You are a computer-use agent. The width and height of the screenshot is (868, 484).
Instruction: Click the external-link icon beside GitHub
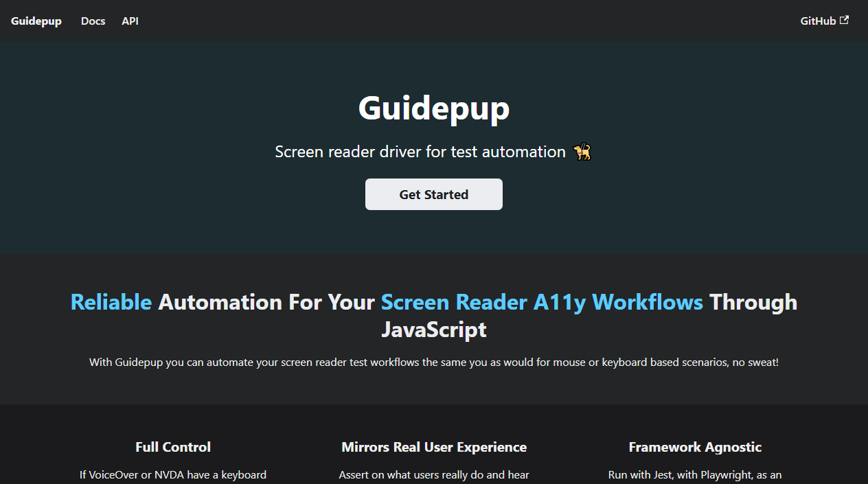[845, 20]
